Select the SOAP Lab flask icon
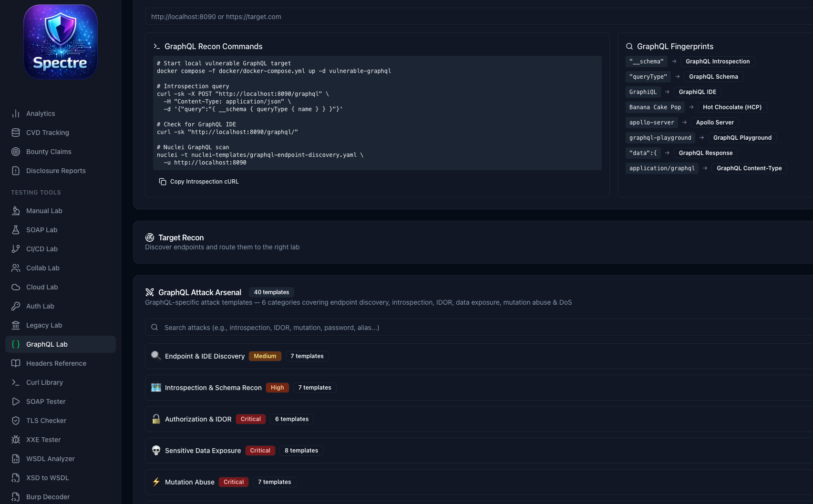Viewport: 813px width, 504px height. pyautogui.click(x=16, y=230)
